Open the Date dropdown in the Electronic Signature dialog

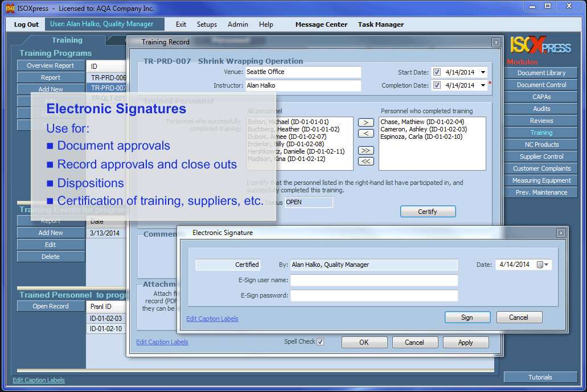pyautogui.click(x=545, y=264)
